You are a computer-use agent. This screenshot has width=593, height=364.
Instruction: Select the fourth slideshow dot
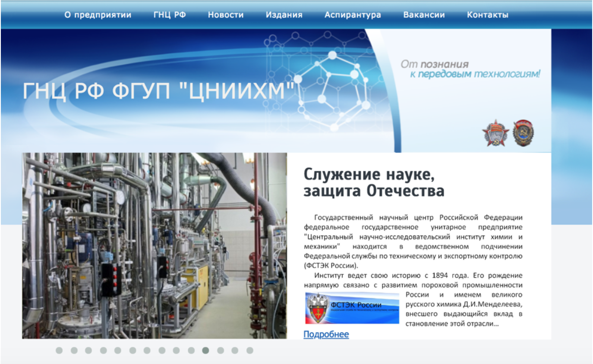point(103,351)
